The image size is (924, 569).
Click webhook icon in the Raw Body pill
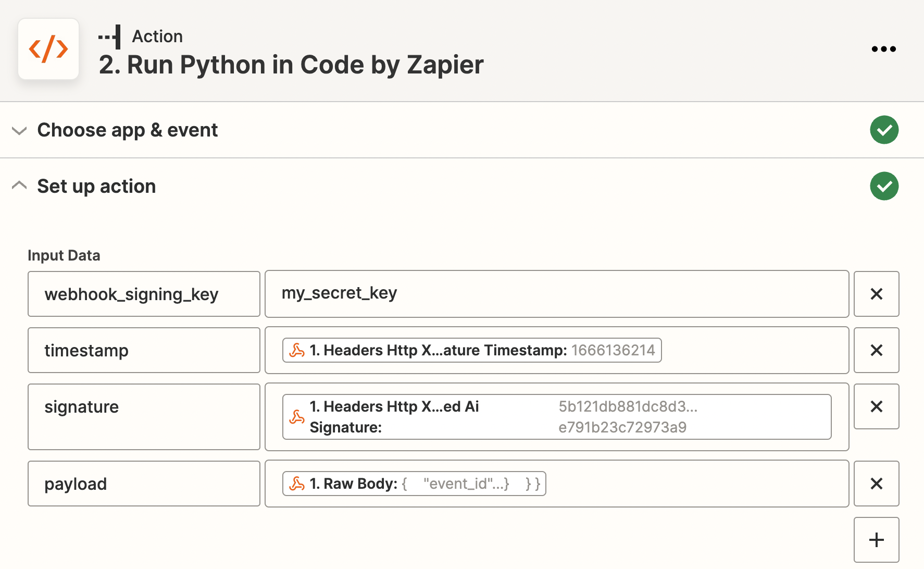(x=297, y=484)
